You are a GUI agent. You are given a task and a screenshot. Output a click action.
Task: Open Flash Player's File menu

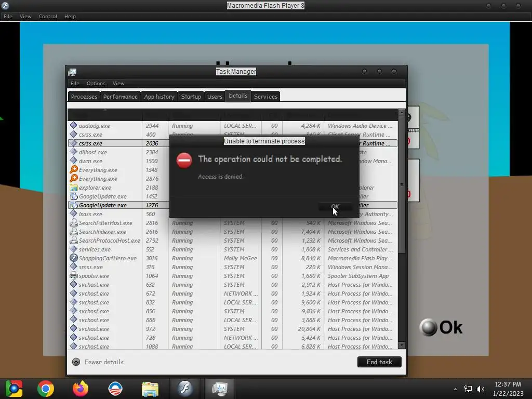8,16
